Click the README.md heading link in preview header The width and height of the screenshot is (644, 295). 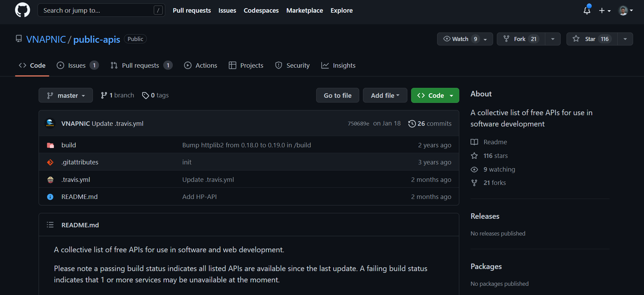coord(80,225)
